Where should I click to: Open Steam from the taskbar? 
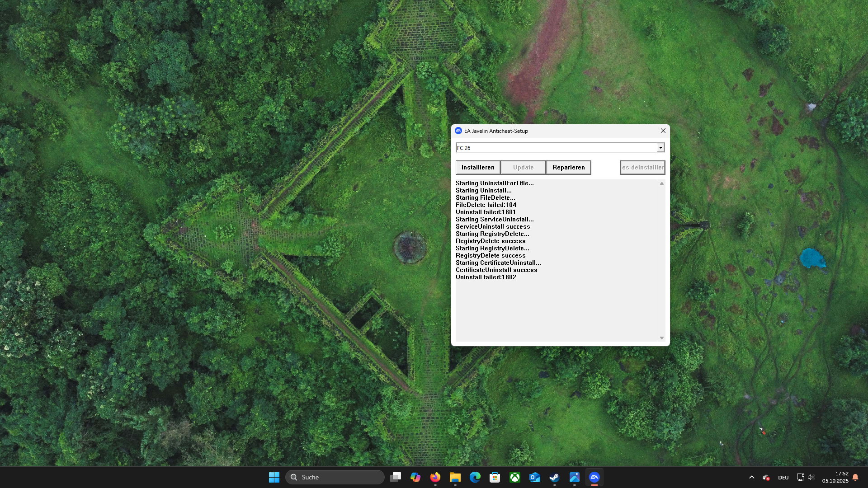[554, 477]
